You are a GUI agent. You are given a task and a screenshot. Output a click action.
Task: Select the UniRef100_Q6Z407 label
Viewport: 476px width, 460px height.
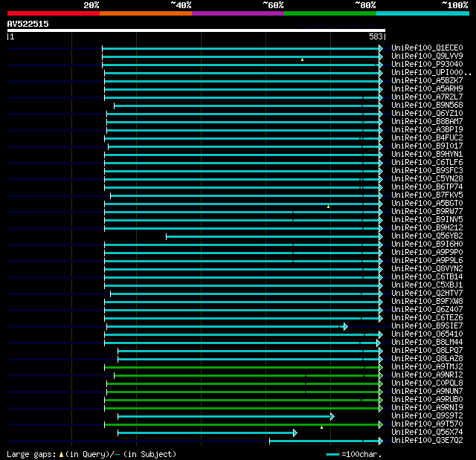click(x=427, y=310)
